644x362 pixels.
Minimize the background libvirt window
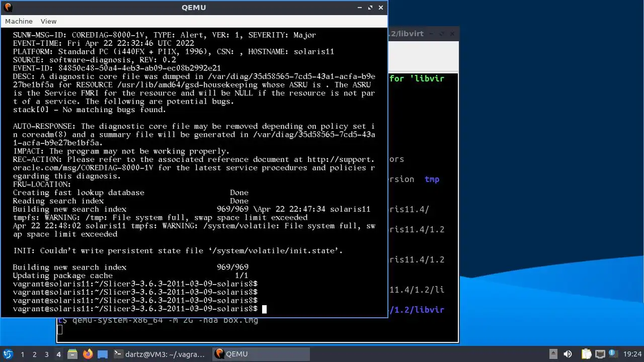point(431,34)
